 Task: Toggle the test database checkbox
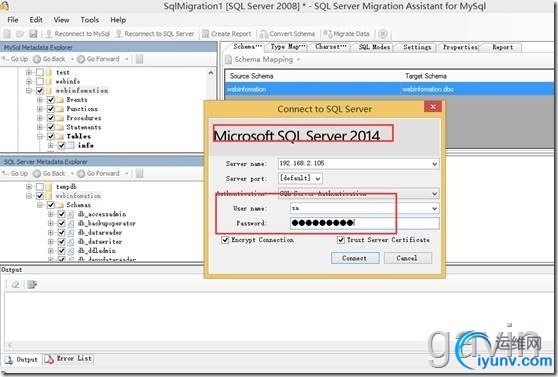click(x=40, y=72)
